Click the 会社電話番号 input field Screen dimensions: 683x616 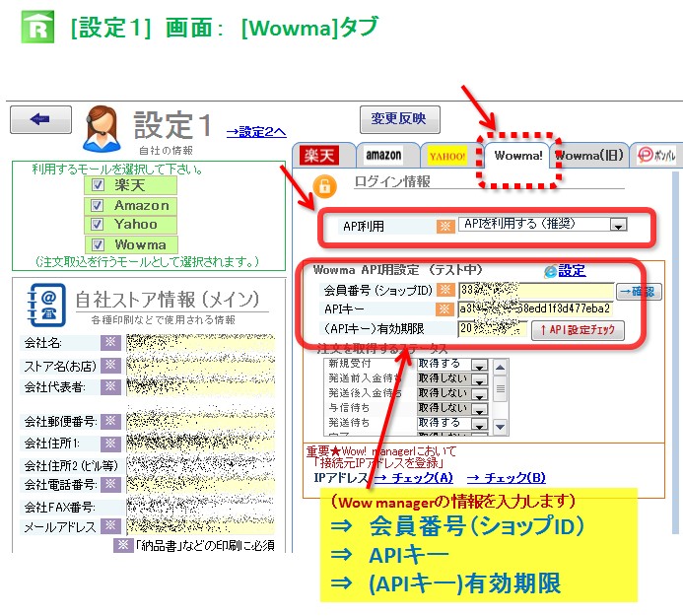tap(201, 484)
